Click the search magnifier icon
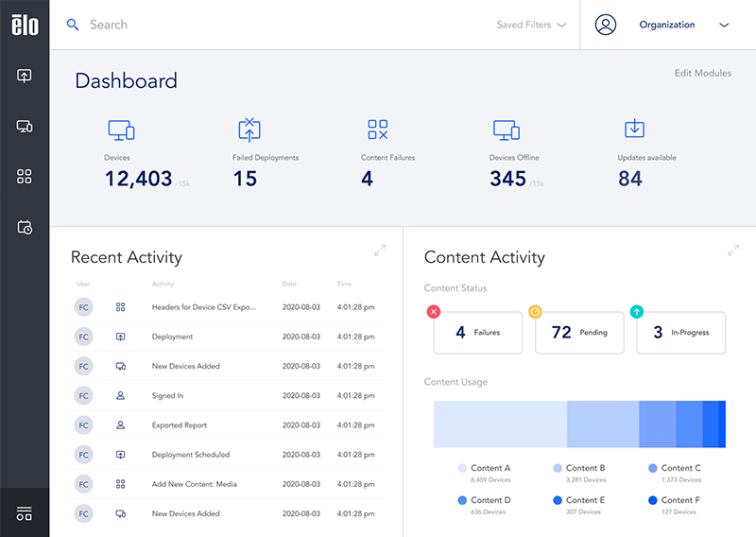This screenshot has height=537, width=756. pos(73,25)
